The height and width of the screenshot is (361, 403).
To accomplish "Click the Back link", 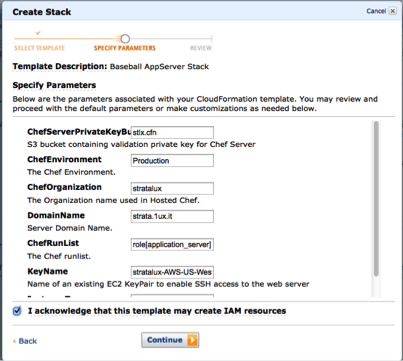I will click(x=25, y=341).
